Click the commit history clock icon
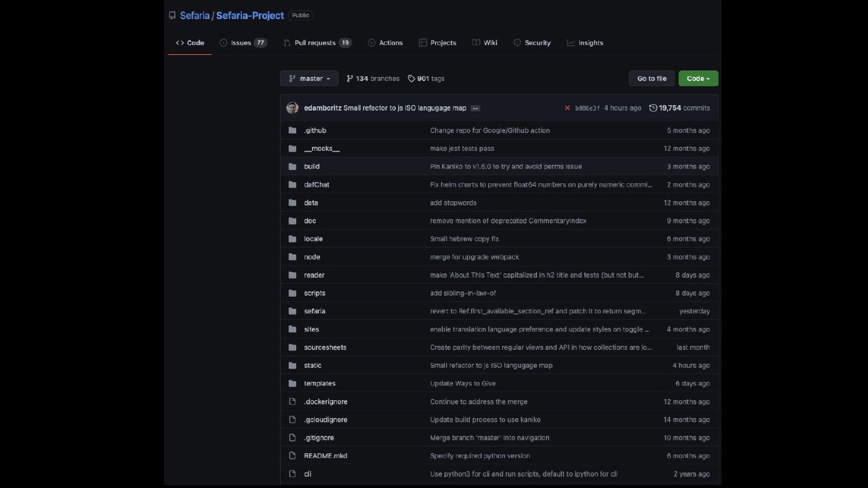 pyautogui.click(x=653, y=108)
